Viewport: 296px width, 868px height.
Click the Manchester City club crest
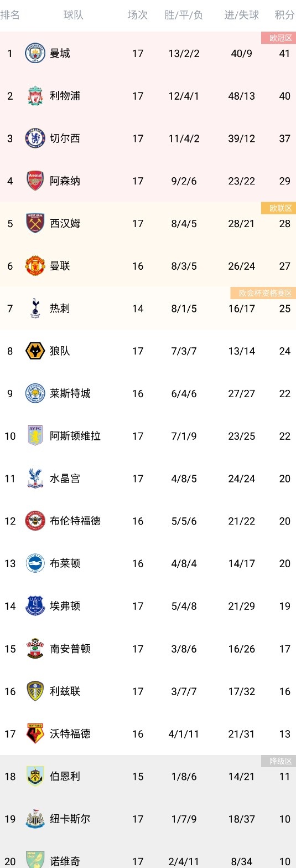pyautogui.click(x=35, y=54)
